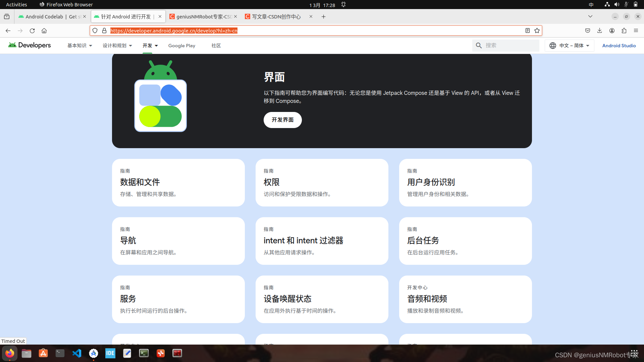Open the Firefox extensions puzzle icon
This screenshot has height=362, width=644.
(x=624, y=31)
